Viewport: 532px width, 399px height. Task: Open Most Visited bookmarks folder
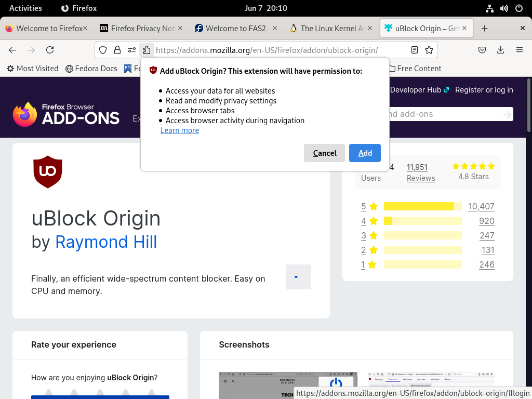coord(33,69)
